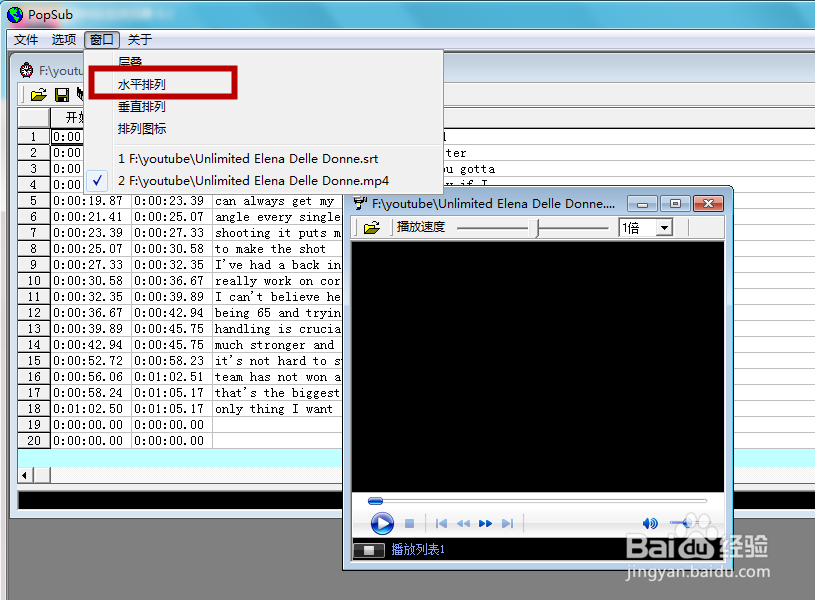Image resolution: width=815 pixels, height=600 pixels.
Task: Close the video player child window
Action: [x=708, y=204]
